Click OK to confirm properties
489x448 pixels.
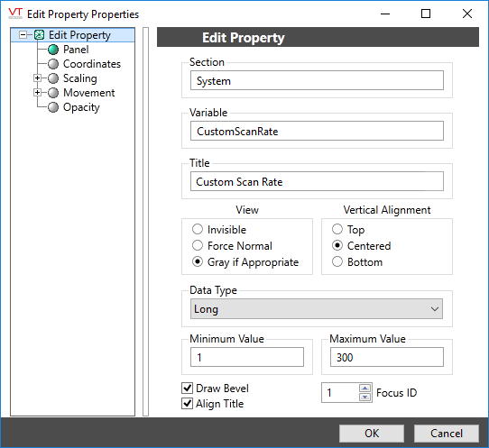pyautogui.click(x=372, y=434)
